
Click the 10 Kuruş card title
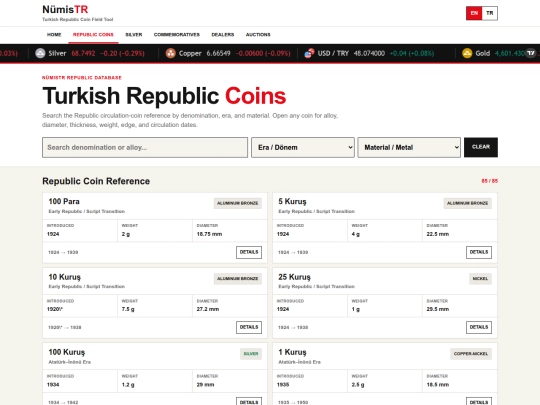[x=65, y=277]
